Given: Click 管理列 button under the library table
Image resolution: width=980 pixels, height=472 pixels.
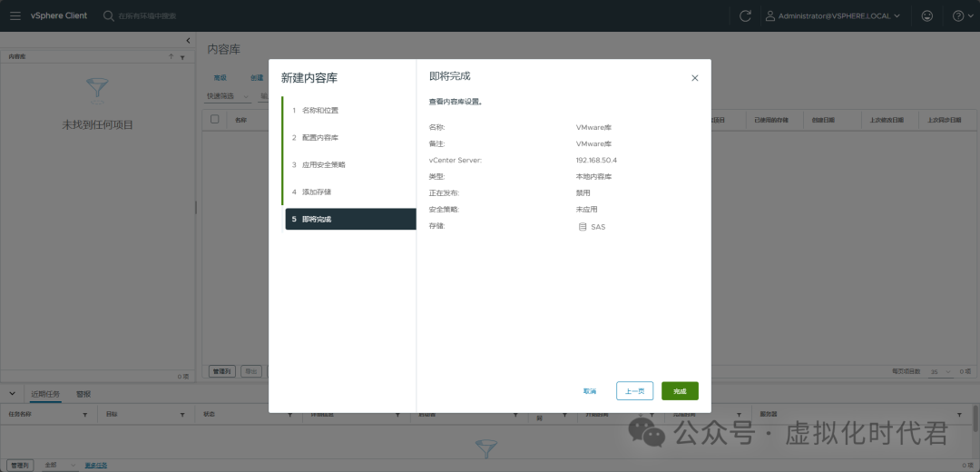Looking at the screenshot, I should coord(222,371).
